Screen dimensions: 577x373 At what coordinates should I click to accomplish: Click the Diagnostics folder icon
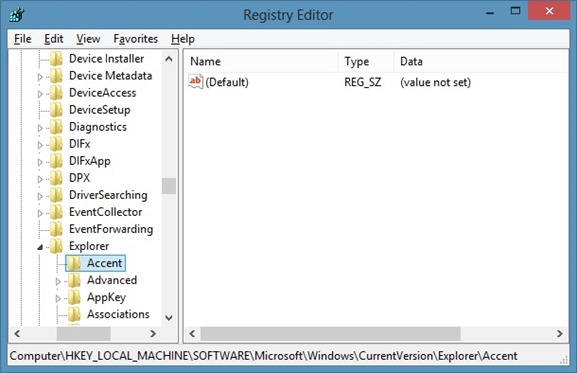point(56,127)
